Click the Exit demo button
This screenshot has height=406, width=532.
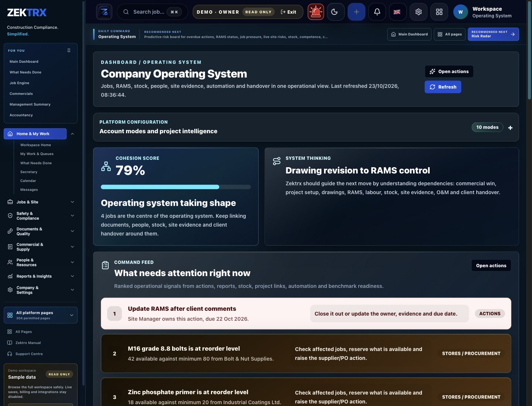(x=289, y=12)
